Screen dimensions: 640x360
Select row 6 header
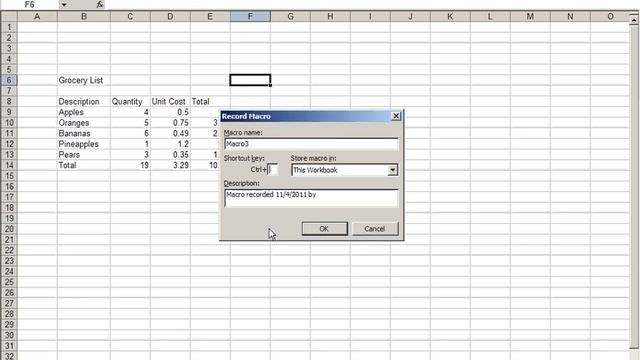tap(9, 80)
